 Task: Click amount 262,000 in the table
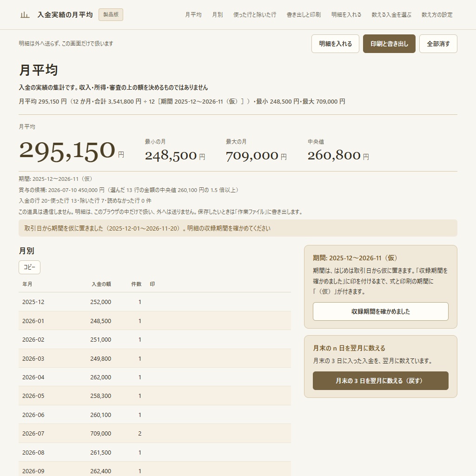(x=100, y=377)
